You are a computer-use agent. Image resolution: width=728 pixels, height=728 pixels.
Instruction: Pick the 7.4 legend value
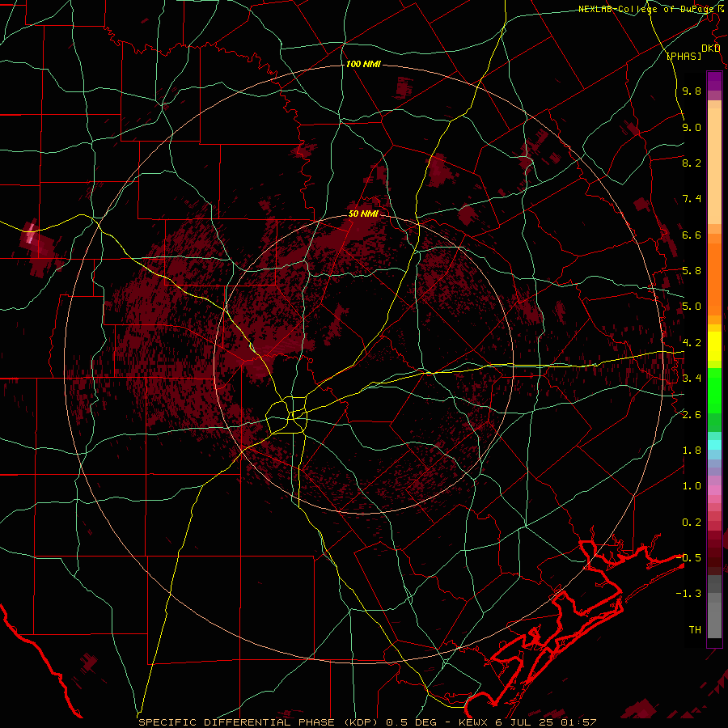[x=692, y=199]
